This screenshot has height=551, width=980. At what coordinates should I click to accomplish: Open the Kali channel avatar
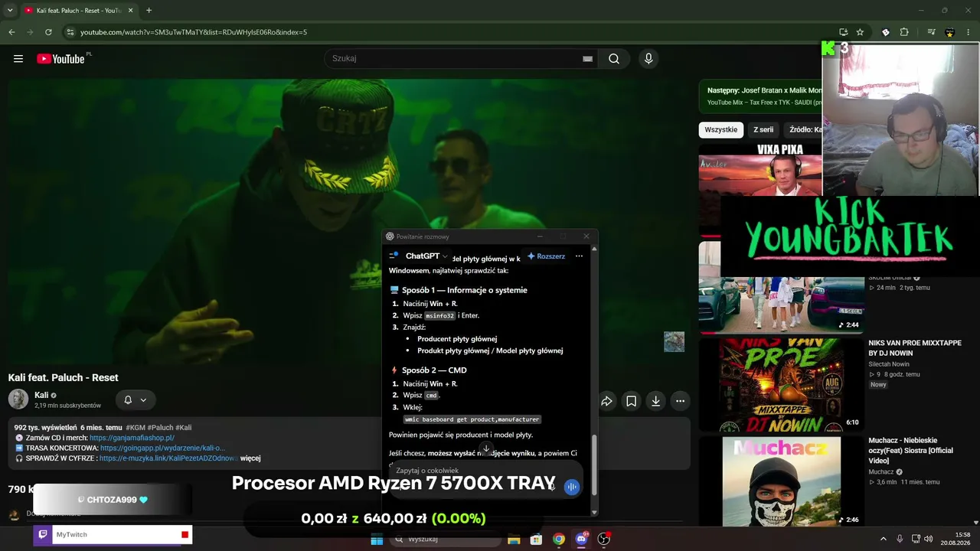[18, 399]
